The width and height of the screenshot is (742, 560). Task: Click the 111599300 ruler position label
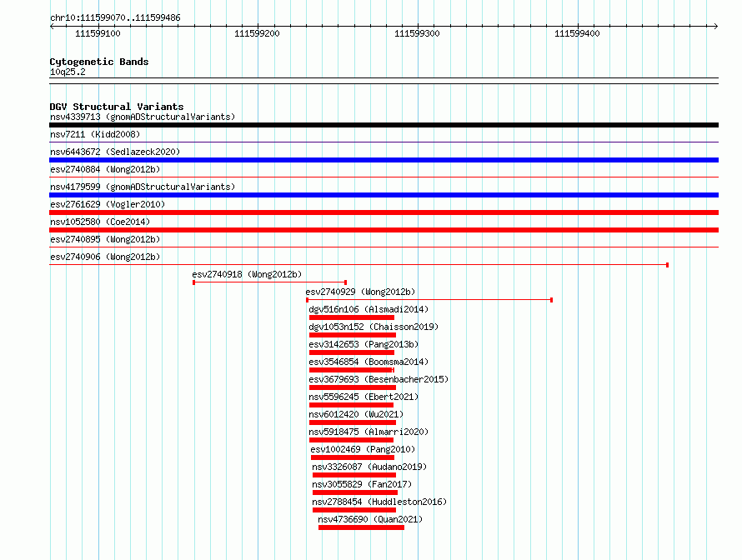(x=417, y=33)
